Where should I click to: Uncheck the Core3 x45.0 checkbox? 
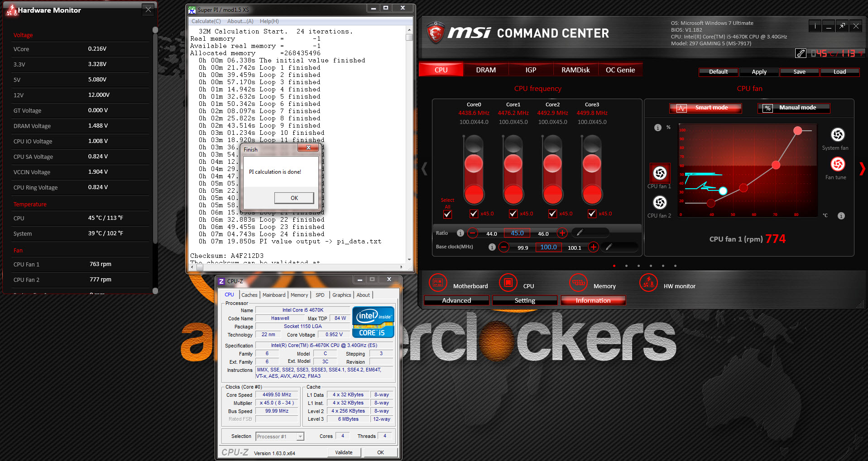[592, 214]
